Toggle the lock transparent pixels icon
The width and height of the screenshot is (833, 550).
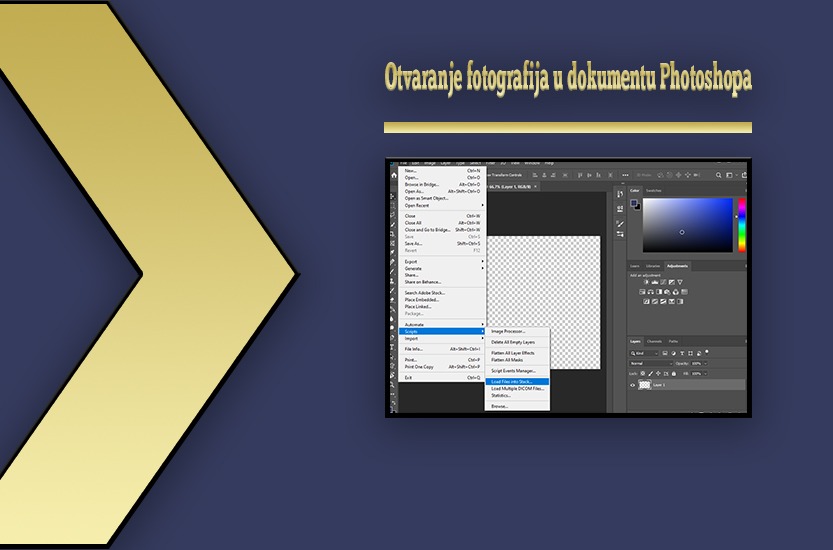[x=641, y=373]
